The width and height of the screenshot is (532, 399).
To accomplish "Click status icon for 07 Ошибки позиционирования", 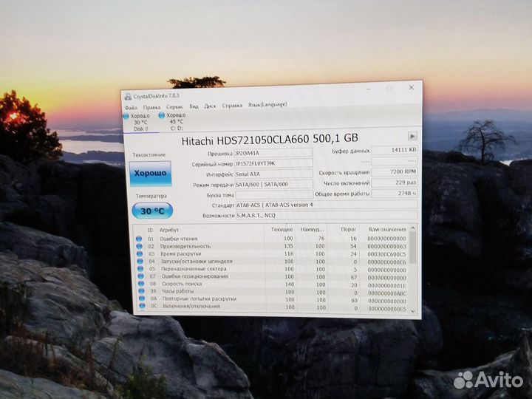I will 141,276.
